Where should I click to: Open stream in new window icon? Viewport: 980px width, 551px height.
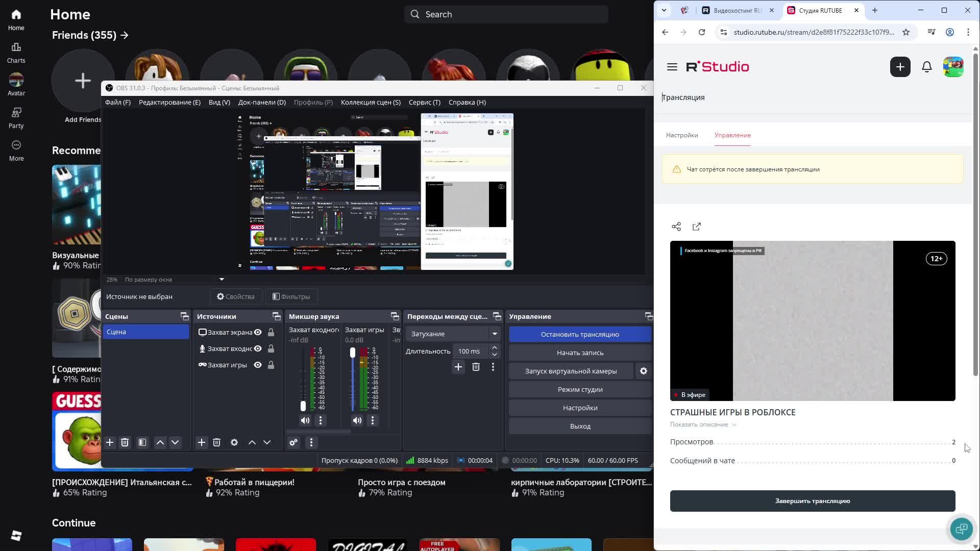point(697,227)
